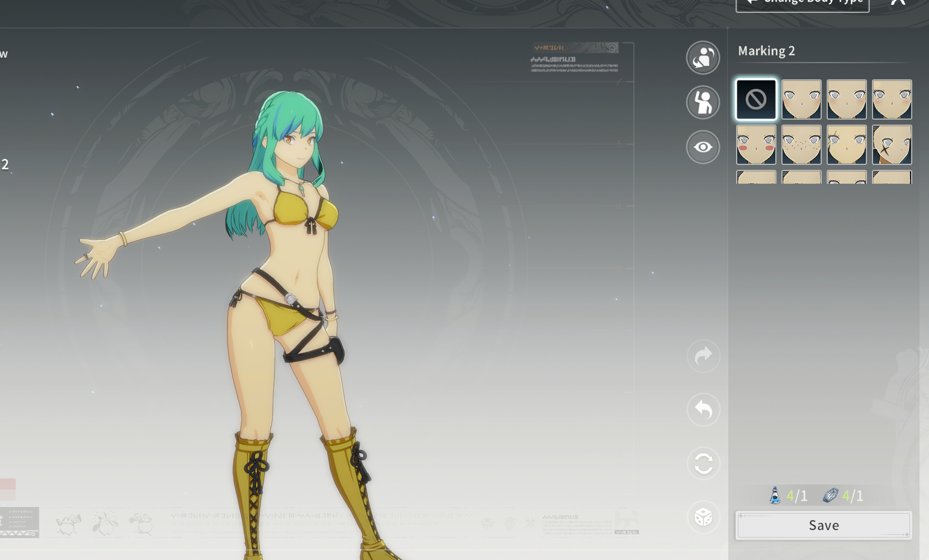Pick the X-shaped scar marking thumbnail
Image resolution: width=929 pixels, height=560 pixels.
point(892,145)
